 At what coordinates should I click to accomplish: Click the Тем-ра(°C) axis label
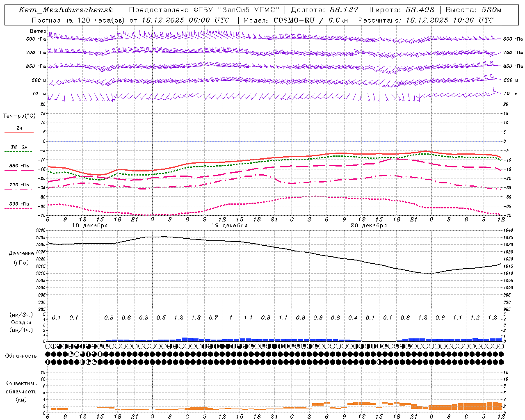(19, 116)
